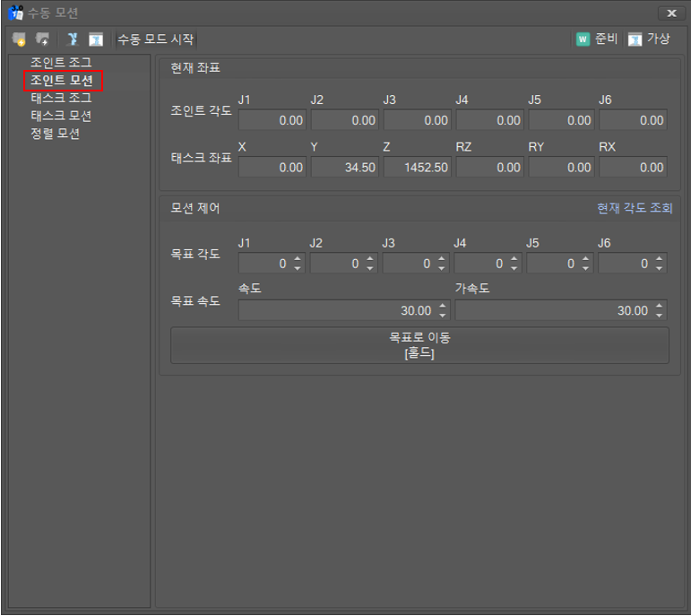Click the J3 target angle input field
Screen dimensions: 691x616
click(409, 264)
